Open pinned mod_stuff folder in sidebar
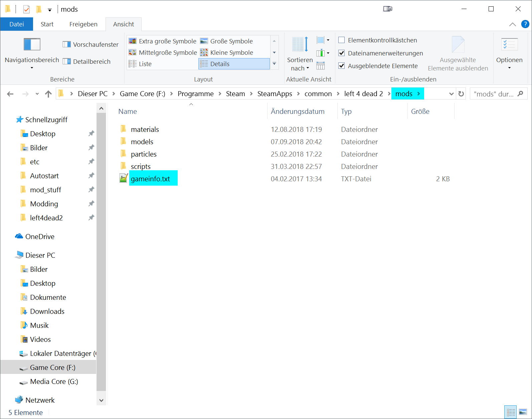Viewport: 532px width, 419px height. tap(46, 190)
